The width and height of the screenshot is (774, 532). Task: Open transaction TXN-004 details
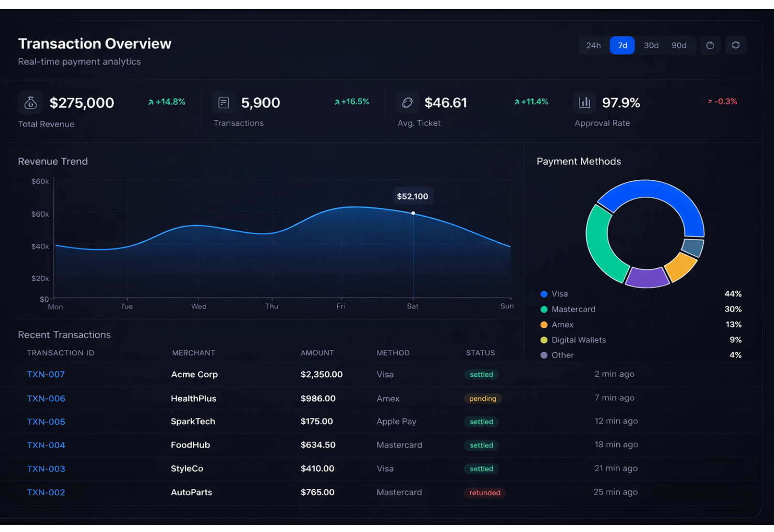coord(46,445)
